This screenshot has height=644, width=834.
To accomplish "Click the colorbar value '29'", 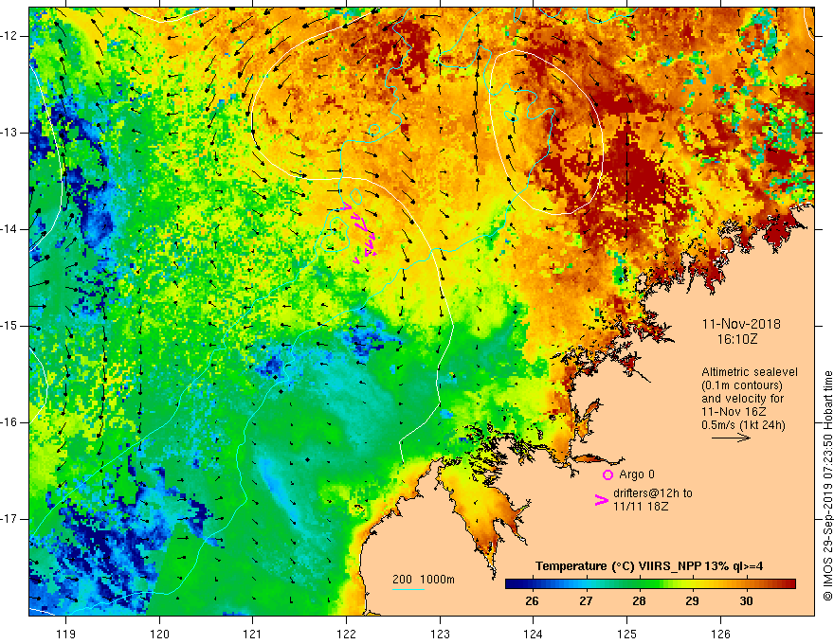I will (x=692, y=601).
